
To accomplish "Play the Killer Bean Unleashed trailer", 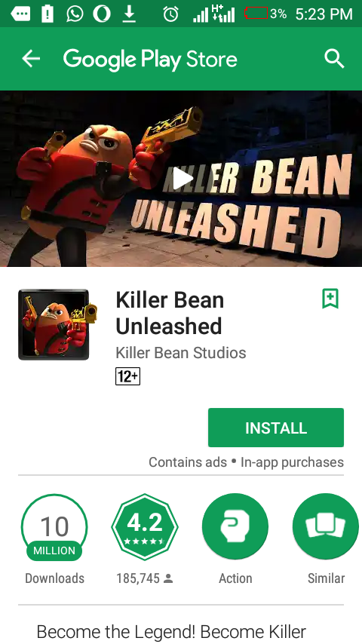I will coord(183,179).
